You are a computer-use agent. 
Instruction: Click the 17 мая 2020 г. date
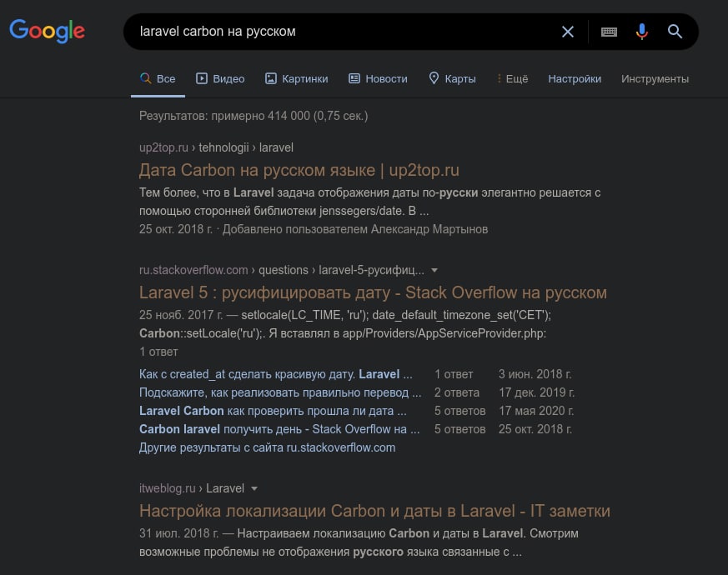coord(536,411)
